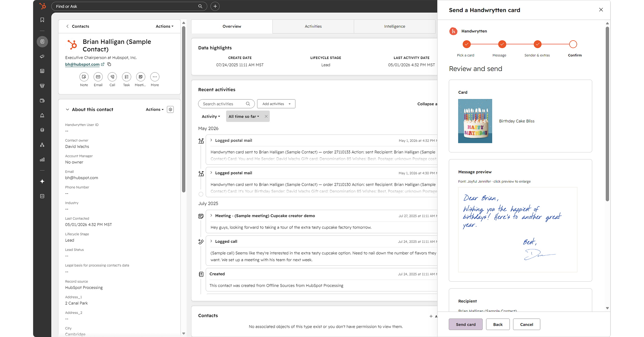Viewport: 644px width, 337px height.
Task: Open the Reporting bar chart icon
Action: [x=42, y=160]
